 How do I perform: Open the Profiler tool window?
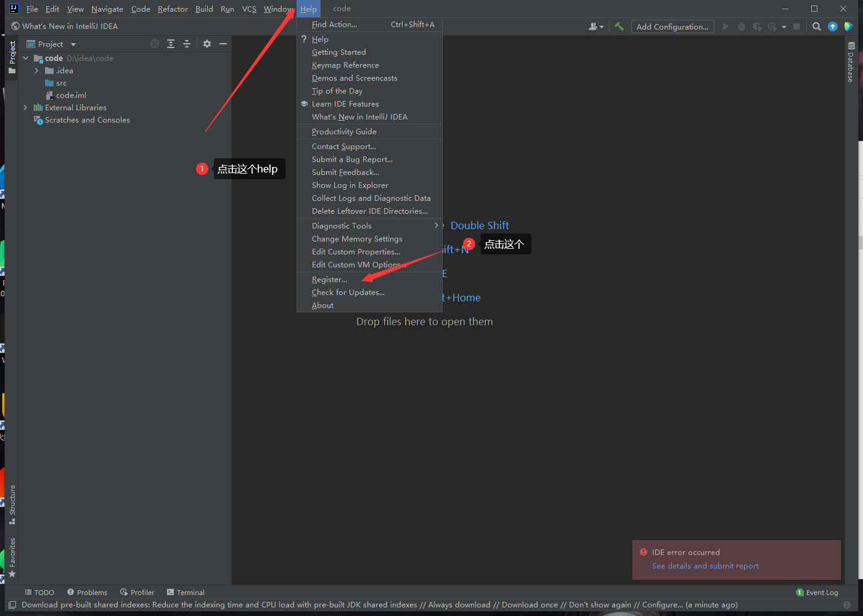(137, 593)
